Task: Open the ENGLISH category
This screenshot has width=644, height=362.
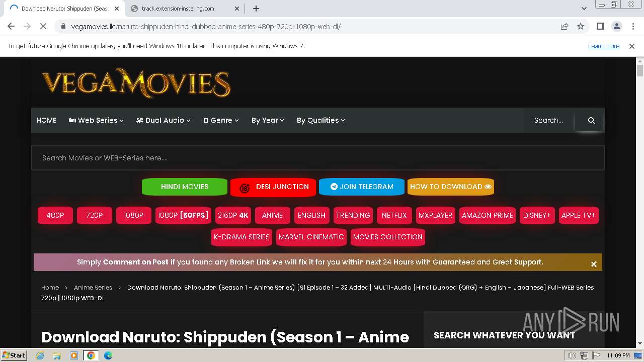Action: (312, 215)
